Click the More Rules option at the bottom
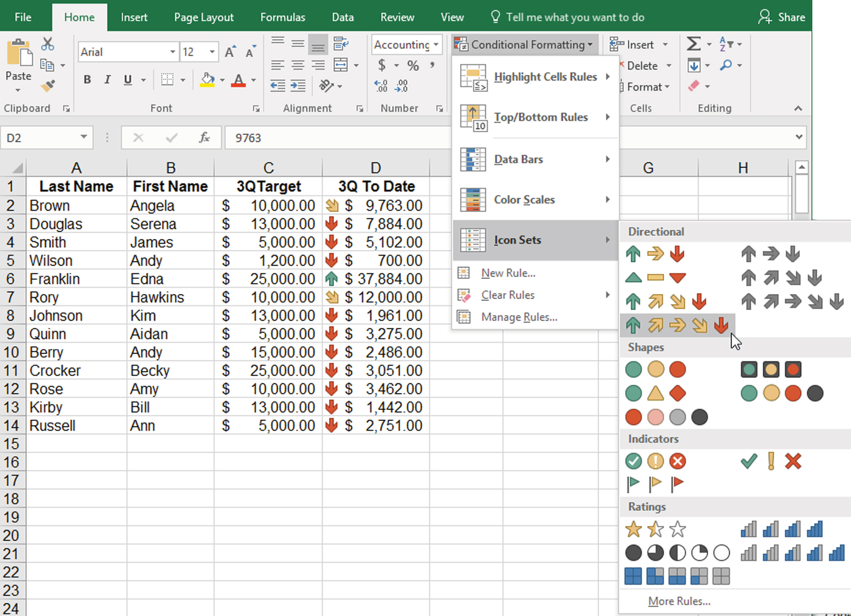Image resolution: width=851 pixels, height=616 pixels. 679,601
